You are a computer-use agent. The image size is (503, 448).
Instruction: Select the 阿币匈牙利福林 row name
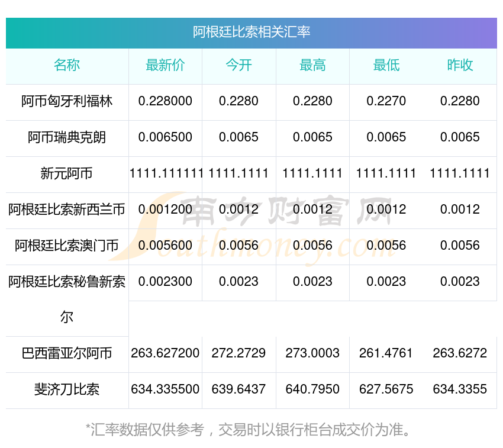tap(67, 101)
